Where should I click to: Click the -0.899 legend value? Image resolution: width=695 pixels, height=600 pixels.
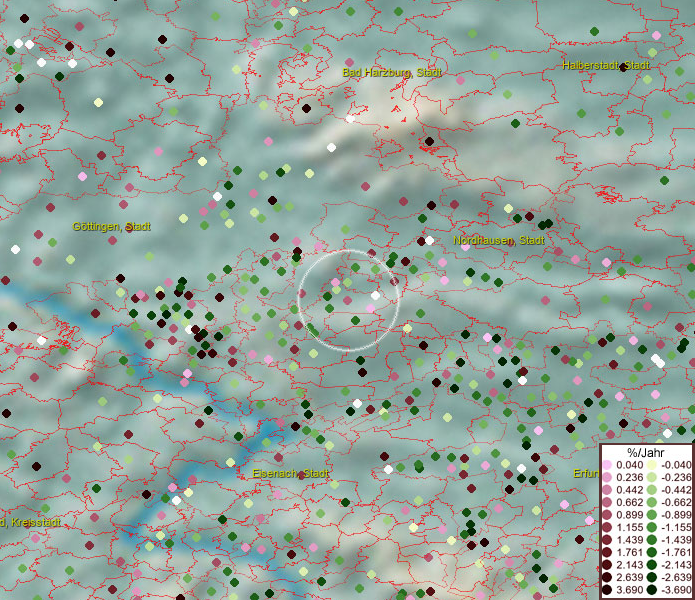(x=676, y=515)
